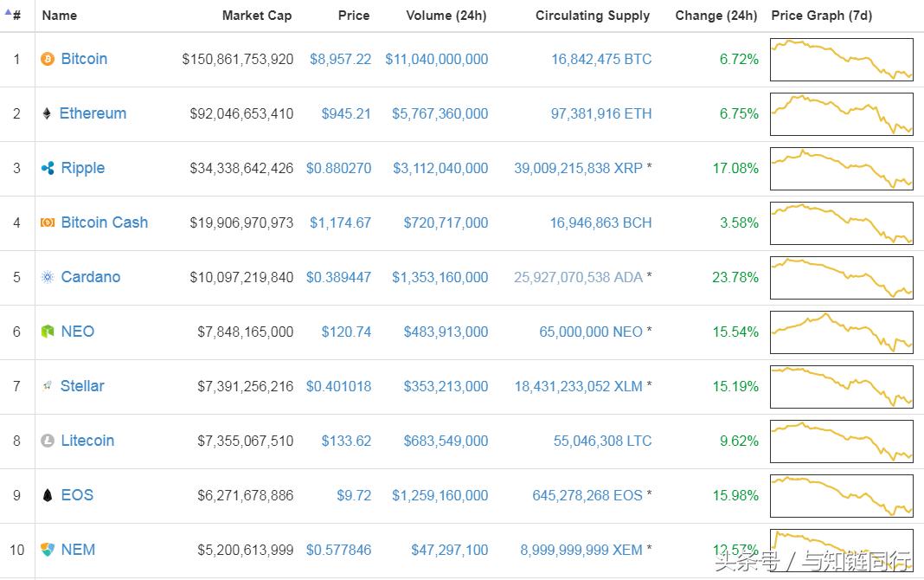Click Bitcoin market cap $150,861,753,920

237,60
